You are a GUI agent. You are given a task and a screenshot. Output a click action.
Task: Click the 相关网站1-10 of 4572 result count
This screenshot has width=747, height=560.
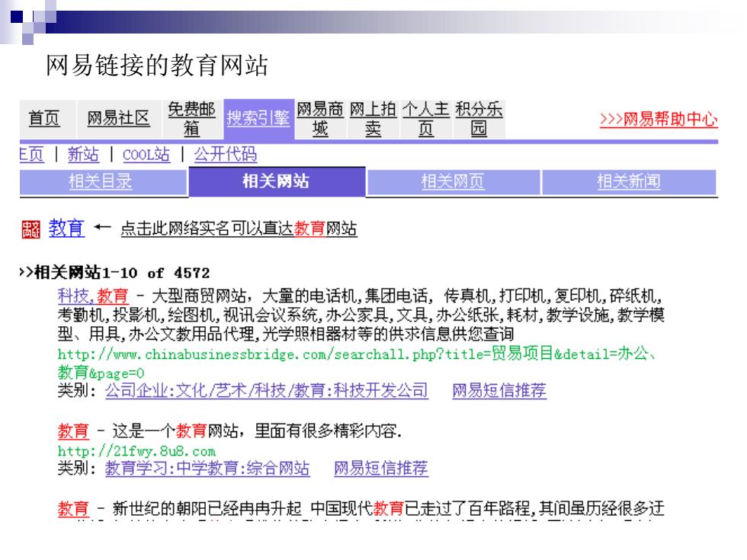coord(115,273)
